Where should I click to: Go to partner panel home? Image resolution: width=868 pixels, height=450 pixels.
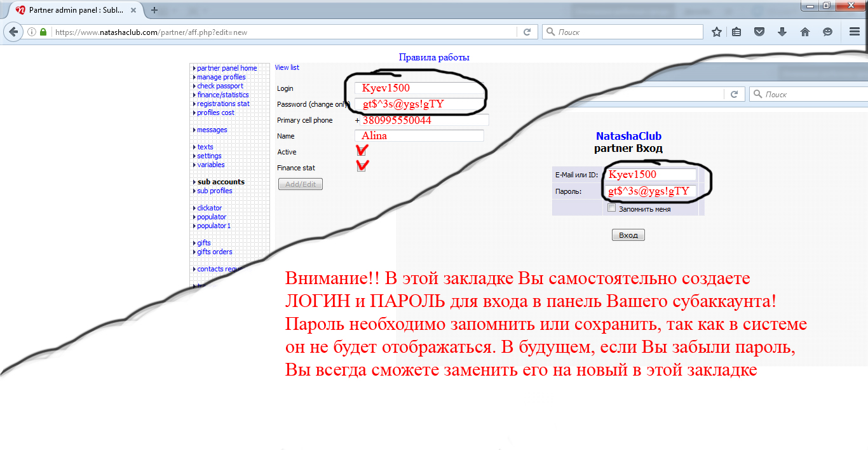pyautogui.click(x=227, y=68)
